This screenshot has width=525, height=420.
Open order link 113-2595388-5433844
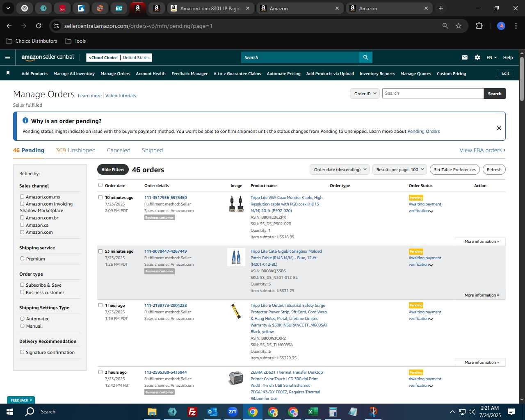165,372
